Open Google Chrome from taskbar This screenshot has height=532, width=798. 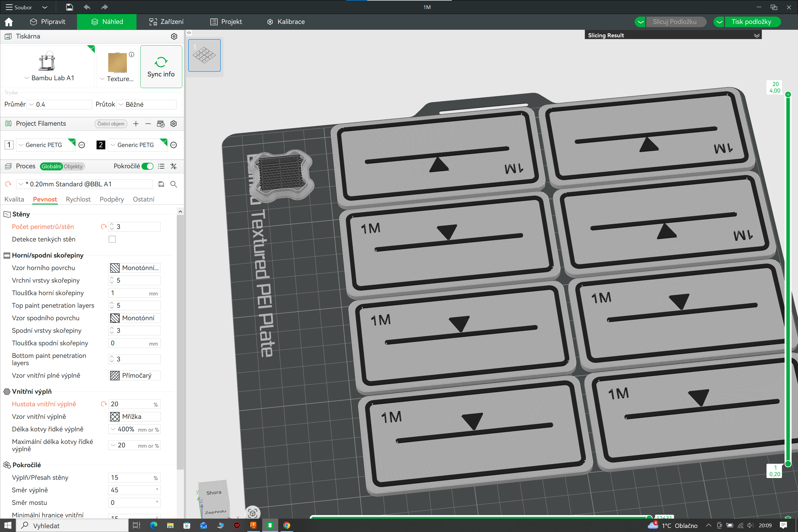287,525
